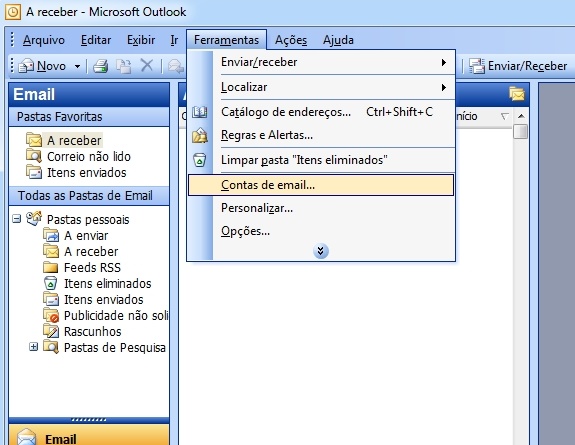Open the Exibir menu
Image resolution: width=575 pixels, height=445 pixels.
click(x=141, y=40)
